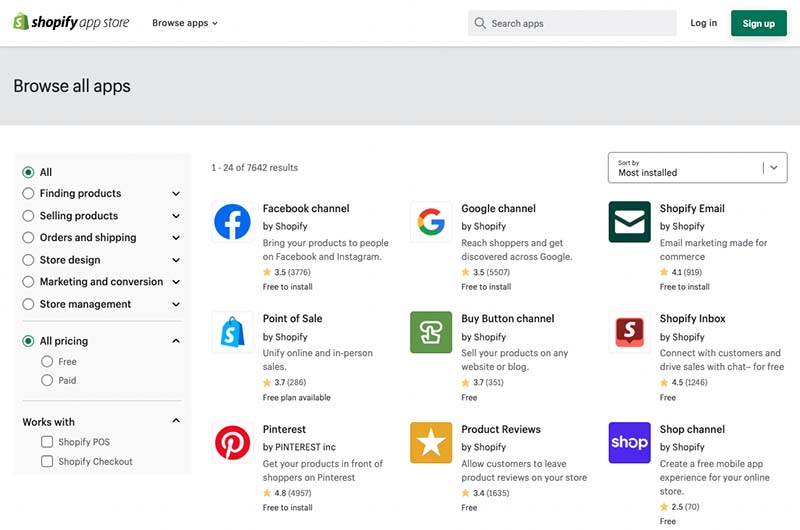Screen dimensions: 800x530
Task: Collapse the All pricing section chevron
Action: [x=176, y=341]
